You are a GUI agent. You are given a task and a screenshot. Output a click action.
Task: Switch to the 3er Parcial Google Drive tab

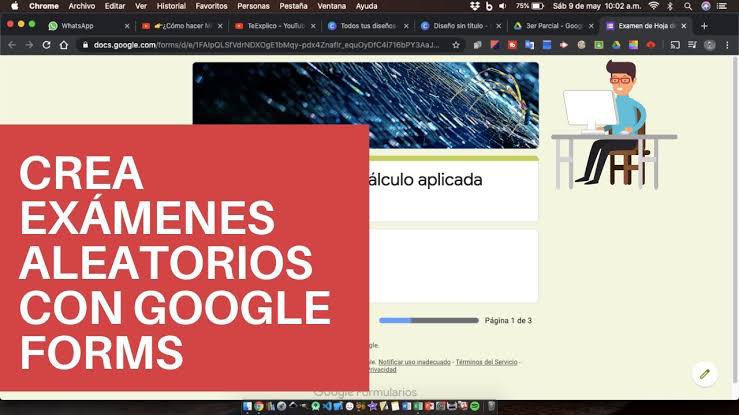pyautogui.click(x=554, y=26)
